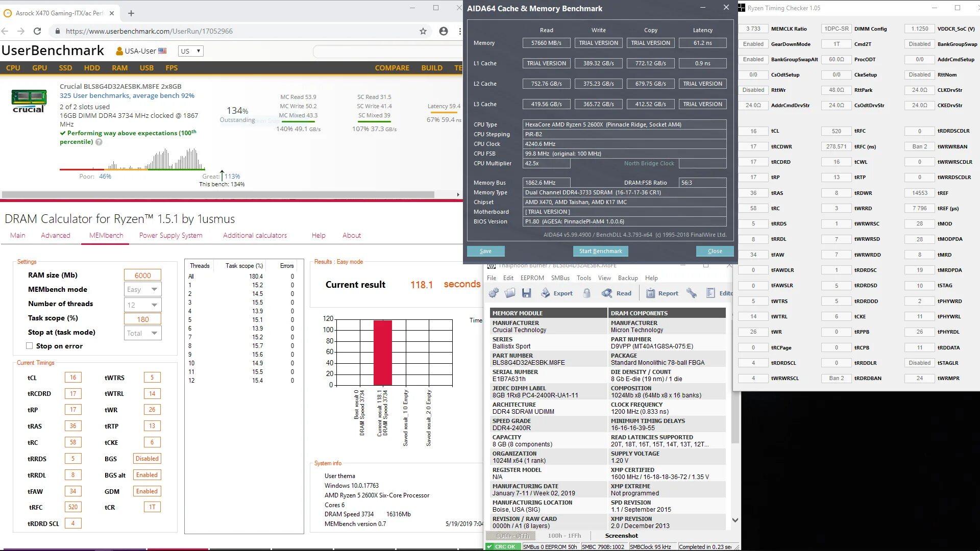Image resolution: width=980 pixels, height=551 pixels.
Task: Open BUILD on UserBenchmark nav bar
Action: coord(432,68)
